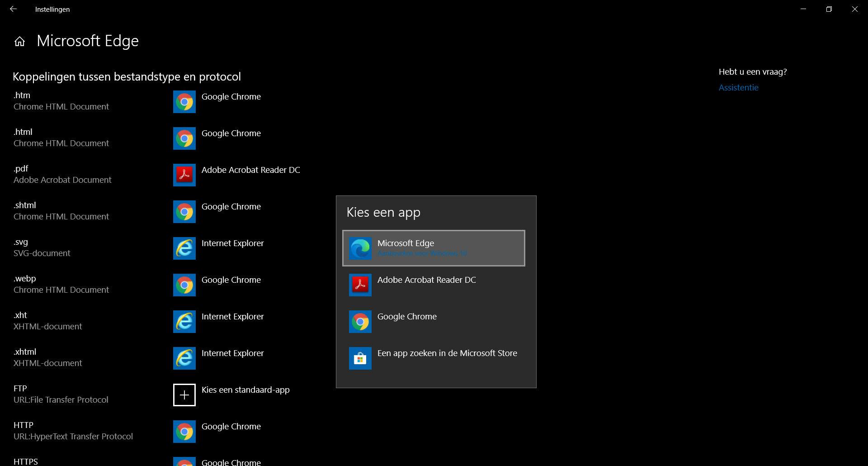The image size is (868, 466).
Task: Click the Hebt u een vraag? text
Action: (x=753, y=71)
